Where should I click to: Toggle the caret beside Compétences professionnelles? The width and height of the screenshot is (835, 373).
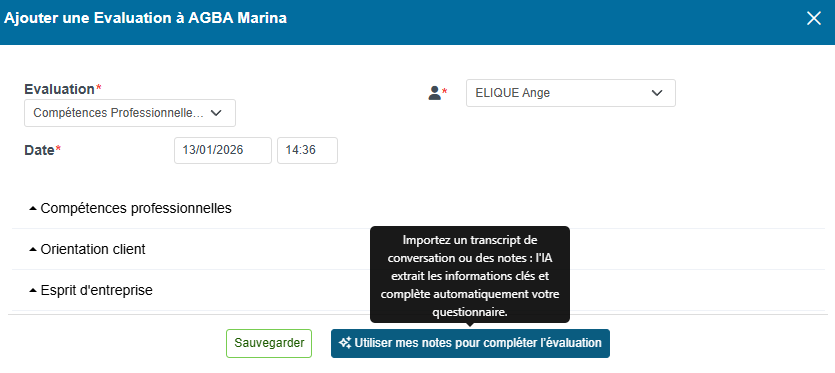click(x=33, y=208)
